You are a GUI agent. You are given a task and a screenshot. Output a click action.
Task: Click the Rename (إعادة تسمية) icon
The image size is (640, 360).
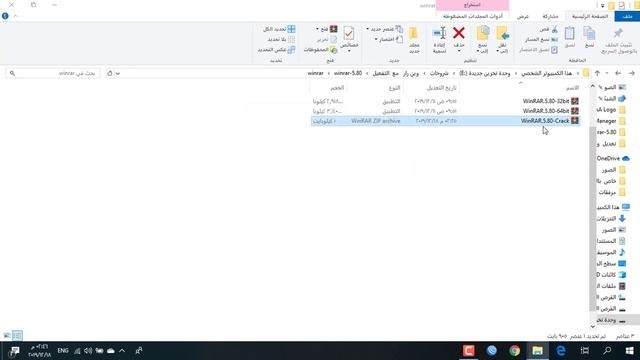(x=440, y=34)
